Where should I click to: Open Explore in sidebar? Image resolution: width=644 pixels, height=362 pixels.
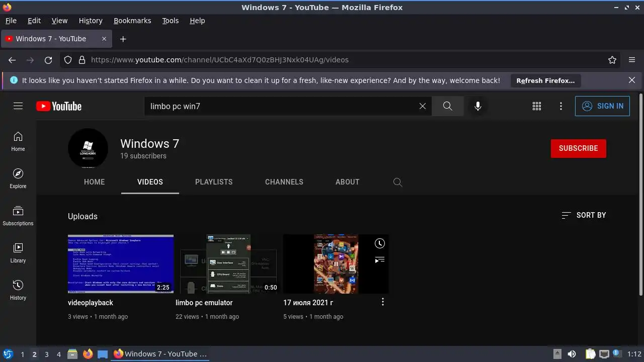[18, 179]
